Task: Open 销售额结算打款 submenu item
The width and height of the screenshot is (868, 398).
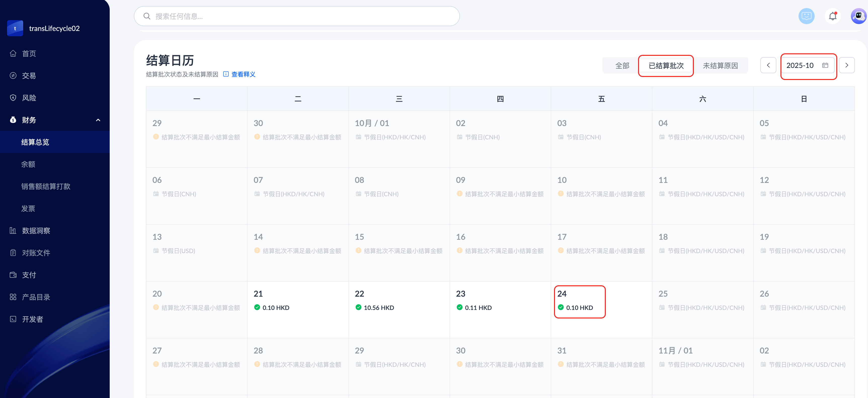Action: (46, 186)
